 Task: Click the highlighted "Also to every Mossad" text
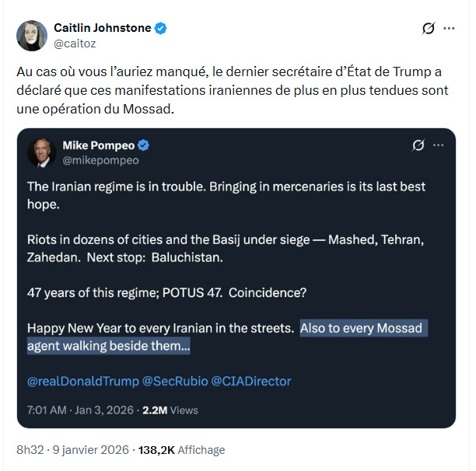(x=361, y=328)
